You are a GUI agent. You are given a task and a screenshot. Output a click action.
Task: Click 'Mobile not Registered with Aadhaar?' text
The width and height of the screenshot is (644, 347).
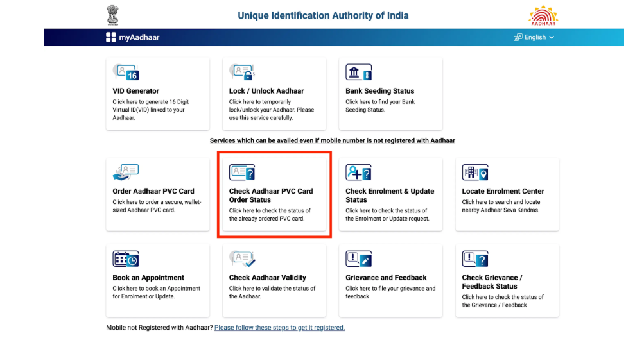pyautogui.click(x=159, y=328)
